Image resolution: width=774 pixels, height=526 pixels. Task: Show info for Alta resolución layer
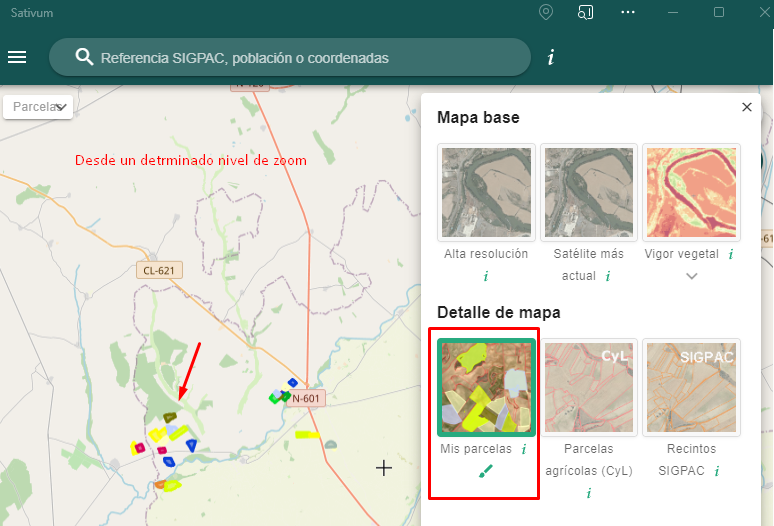coord(486,276)
